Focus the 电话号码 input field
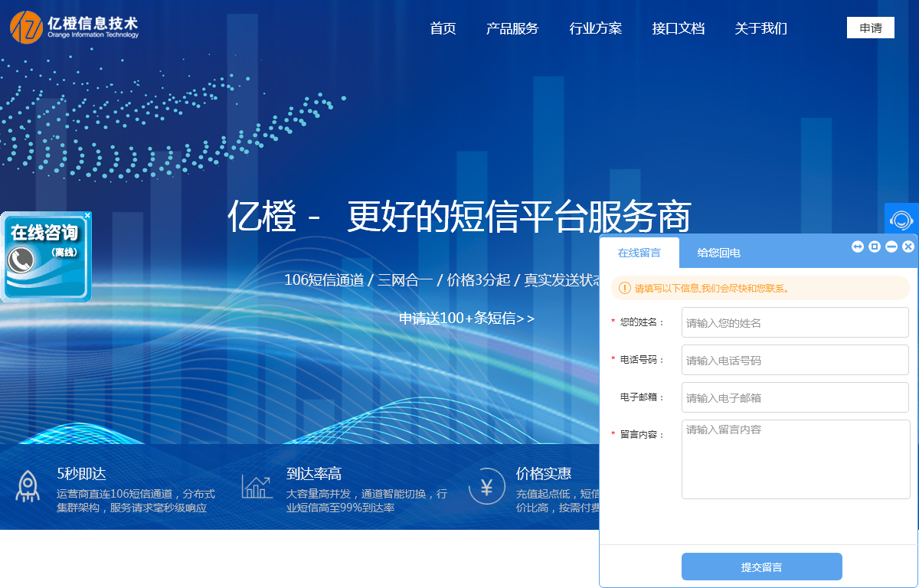 [x=795, y=360]
